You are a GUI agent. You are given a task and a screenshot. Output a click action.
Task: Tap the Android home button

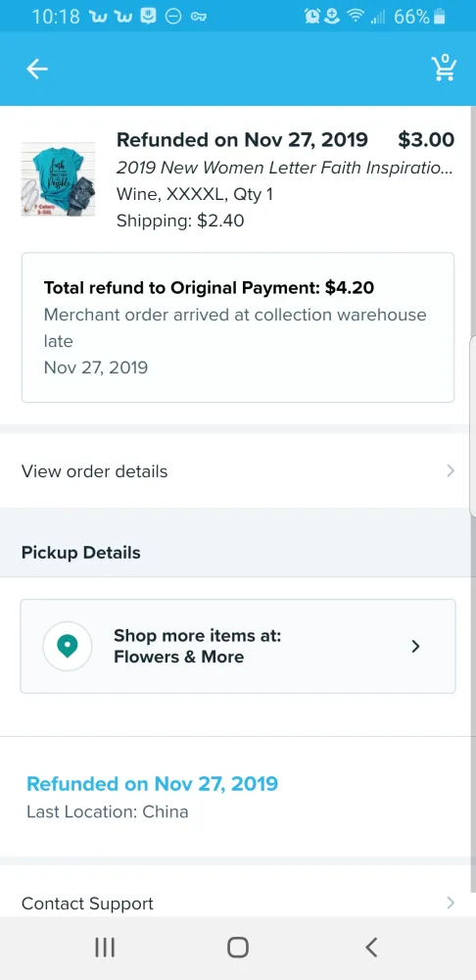click(x=238, y=948)
